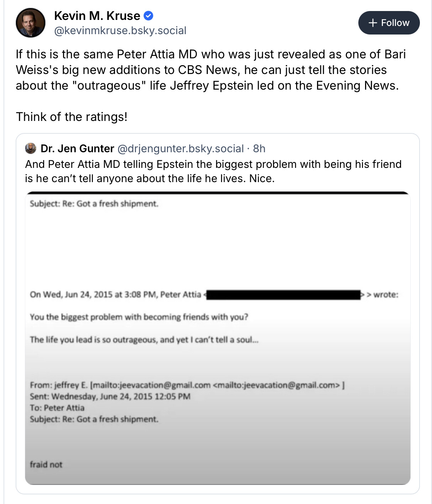This screenshot has height=504, width=432.
Task: Click the "fraid not" text in screenshot
Action: (46, 465)
